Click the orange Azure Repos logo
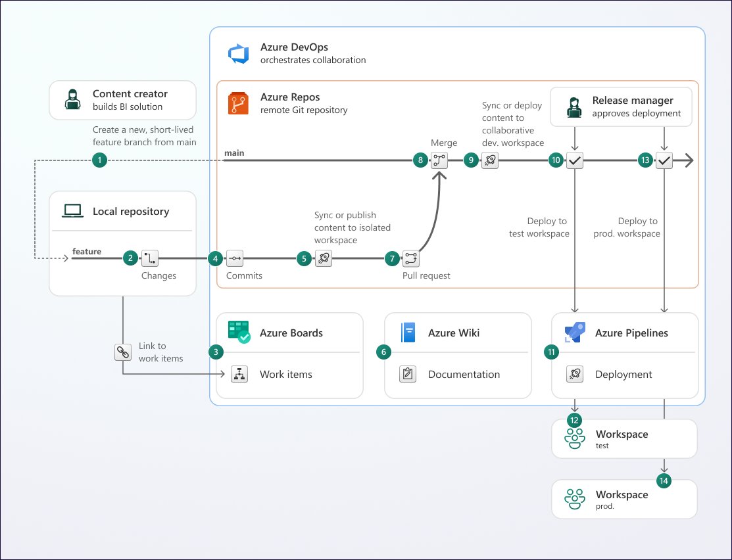Image resolution: width=732 pixels, height=560 pixels. click(238, 103)
